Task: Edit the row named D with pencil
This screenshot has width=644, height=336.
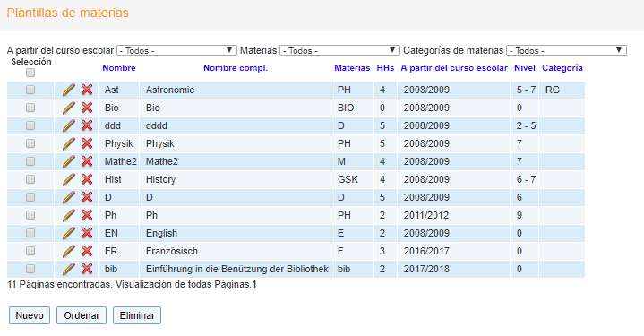Action: [69, 197]
